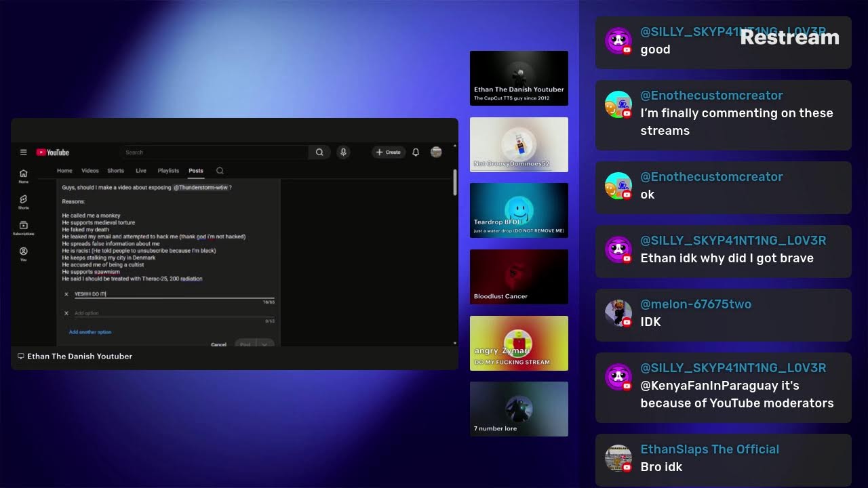Switch to the channel Shorts tab
Image resolution: width=868 pixels, height=488 pixels.
pyautogui.click(x=116, y=171)
